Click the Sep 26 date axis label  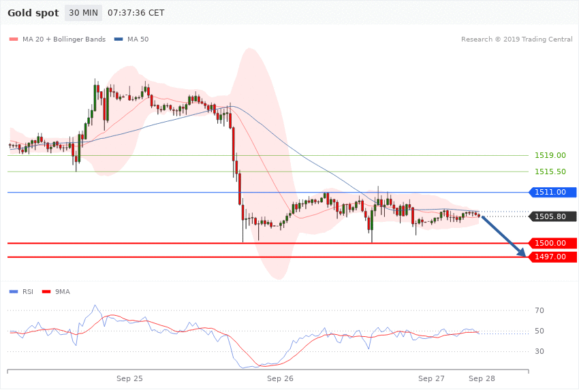[x=280, y=378]
